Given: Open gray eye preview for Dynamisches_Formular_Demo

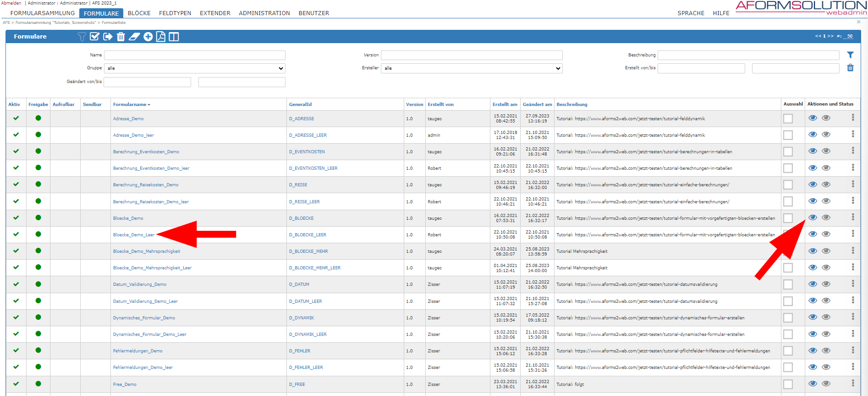Looking at the screenshot, I should (826, 317).
